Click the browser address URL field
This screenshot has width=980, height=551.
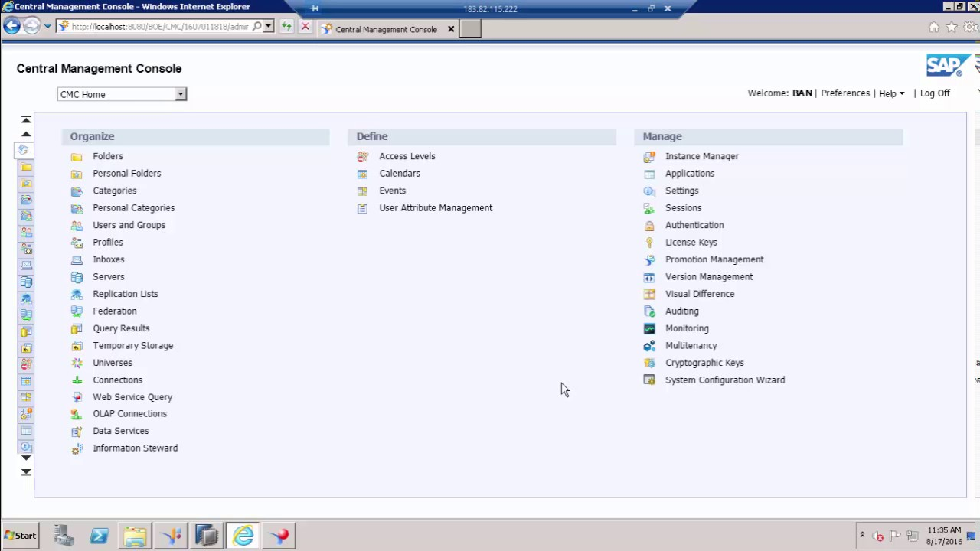(x=159, y=27)
